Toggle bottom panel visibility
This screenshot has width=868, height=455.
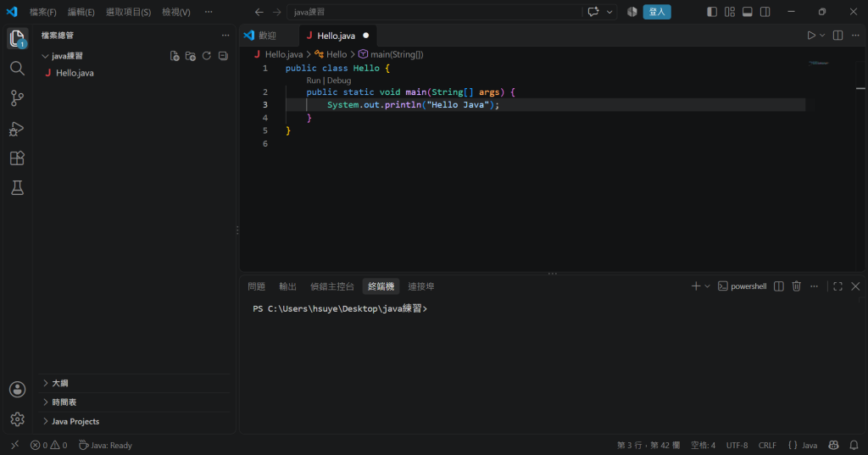[x=748, y=12]
